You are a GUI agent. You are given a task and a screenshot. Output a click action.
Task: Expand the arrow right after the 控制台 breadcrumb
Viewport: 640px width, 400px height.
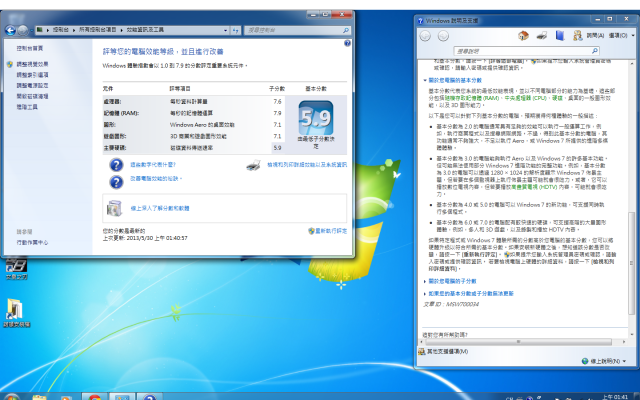click(x=74, y=30)
